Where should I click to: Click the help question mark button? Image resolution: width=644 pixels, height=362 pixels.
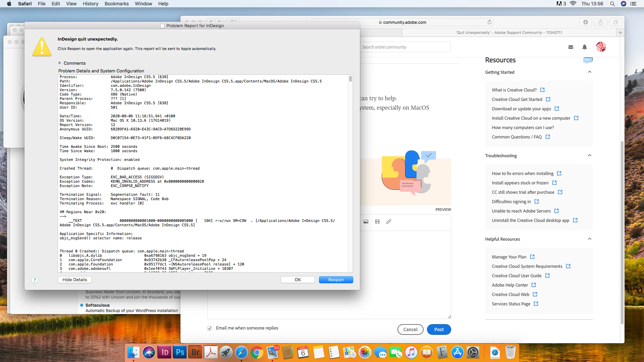(35, 280)
